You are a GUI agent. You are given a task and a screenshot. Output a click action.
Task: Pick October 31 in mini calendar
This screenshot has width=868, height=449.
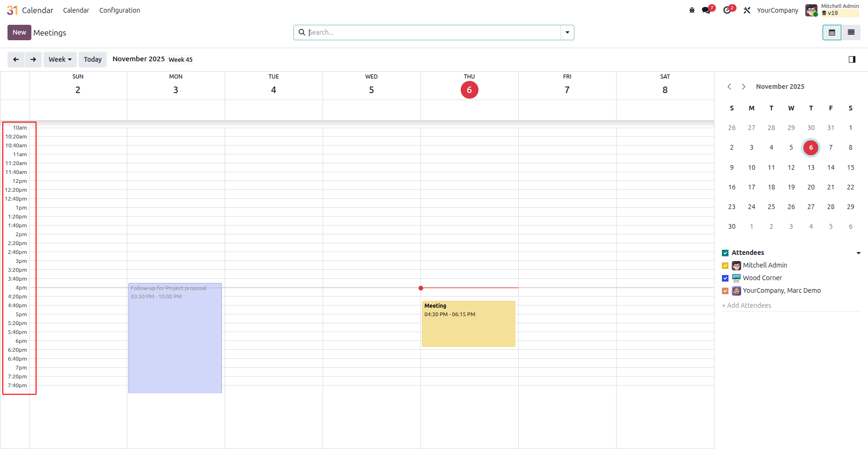831,128
